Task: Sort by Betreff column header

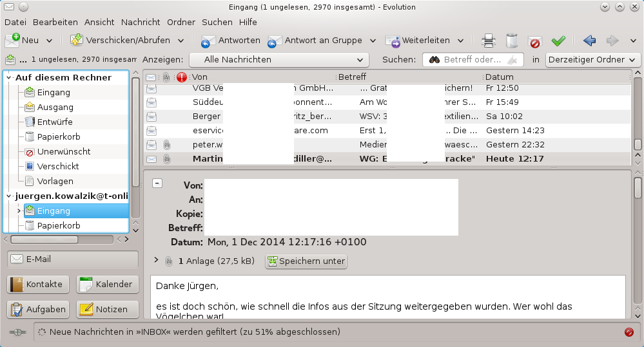Action: (409, 77)
